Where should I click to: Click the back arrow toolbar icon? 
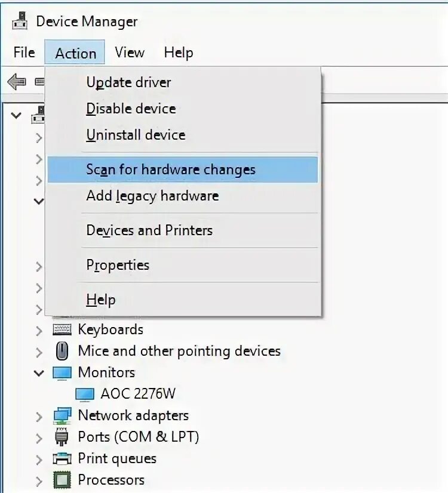click(x=16, y=82)
